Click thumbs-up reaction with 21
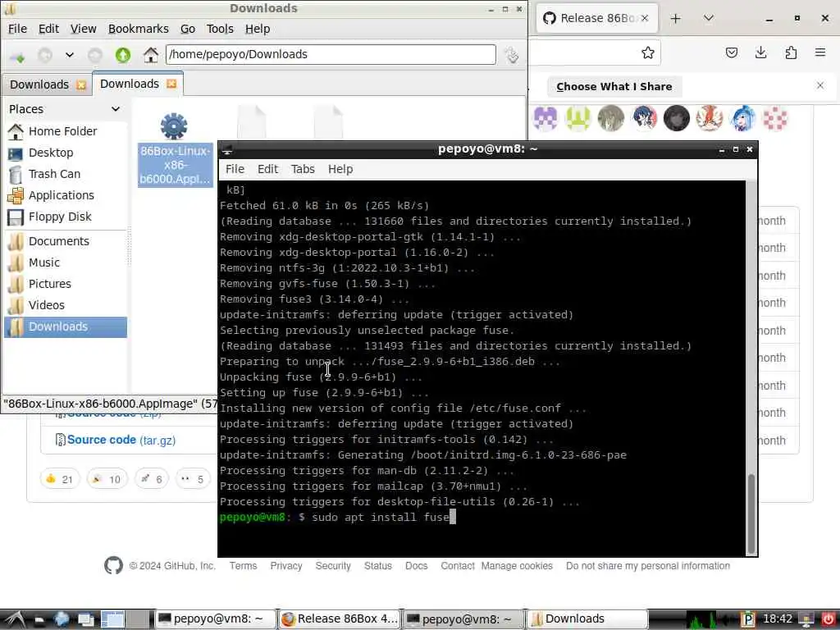Screen dimensions: 840x630 59,479
